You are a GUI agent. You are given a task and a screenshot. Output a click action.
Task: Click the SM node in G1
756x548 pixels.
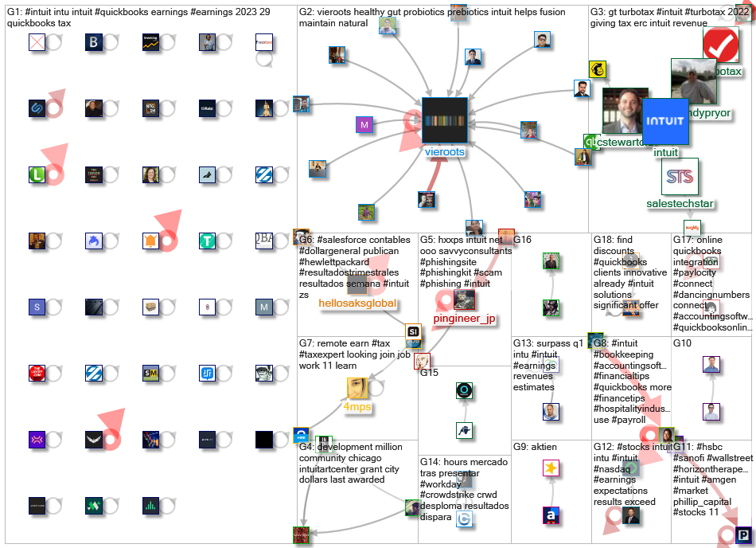[x=150, y=373]
